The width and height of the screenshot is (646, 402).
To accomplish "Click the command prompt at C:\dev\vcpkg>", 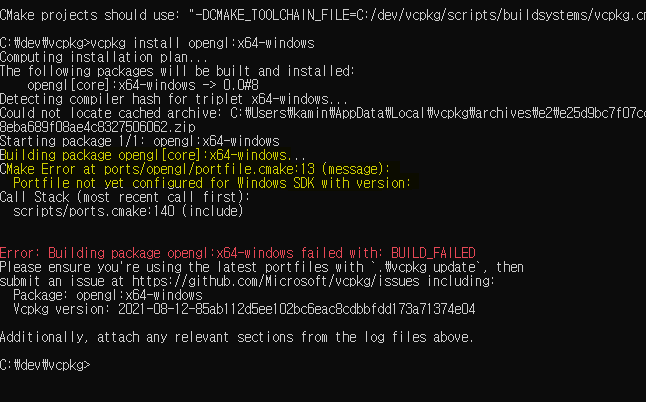I will click(45, 365).
